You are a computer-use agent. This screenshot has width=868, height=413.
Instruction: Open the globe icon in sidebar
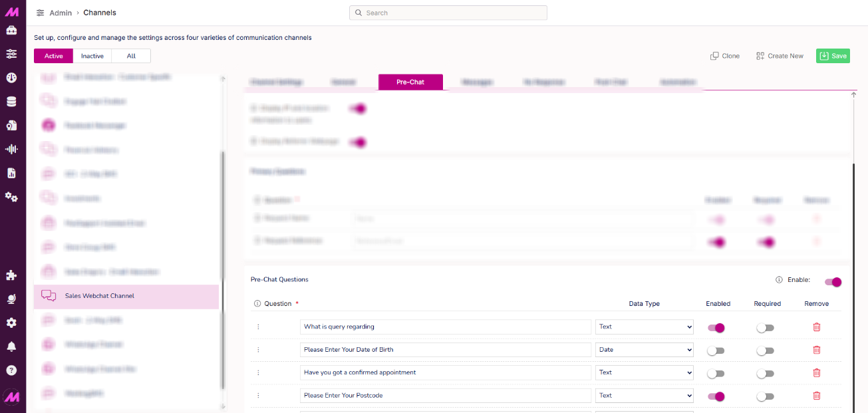(x=11, y=299)
